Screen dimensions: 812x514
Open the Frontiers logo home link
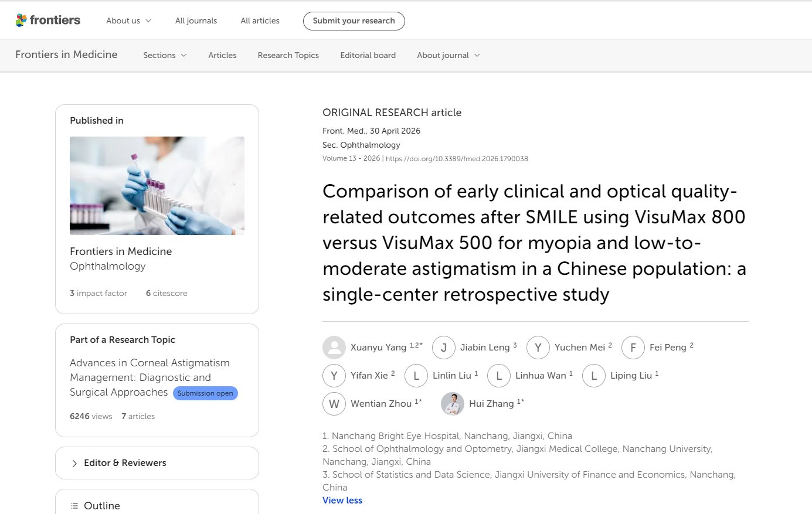pos(48,21)
